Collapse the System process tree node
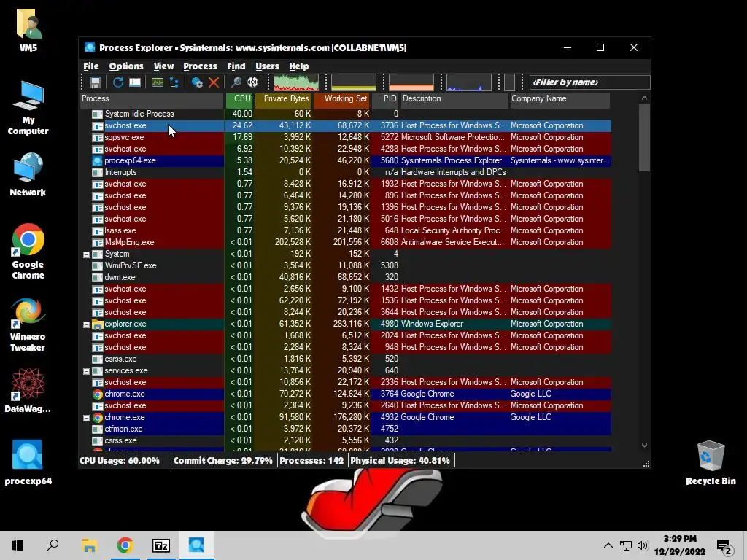This screenshot has width=747, height=560. tap(86, 254)
